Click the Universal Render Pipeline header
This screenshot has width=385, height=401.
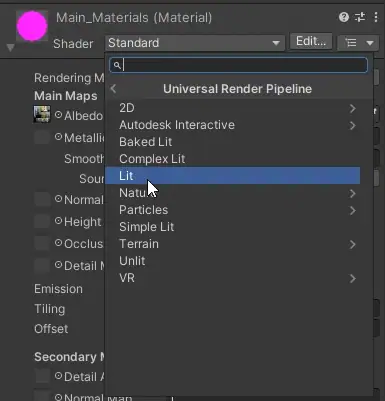237,89
